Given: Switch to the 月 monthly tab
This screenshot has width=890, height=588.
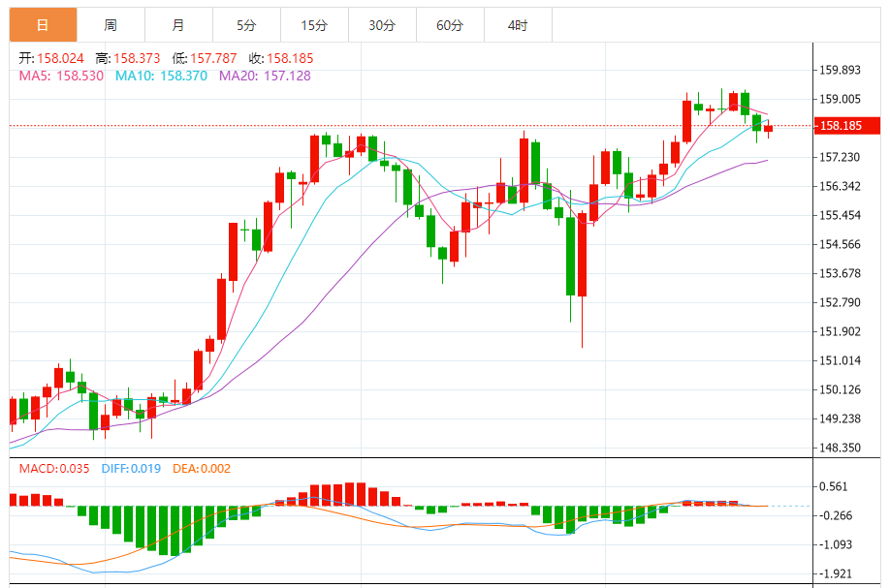Looking at the screenshot, I should click(x=178, y=25).
